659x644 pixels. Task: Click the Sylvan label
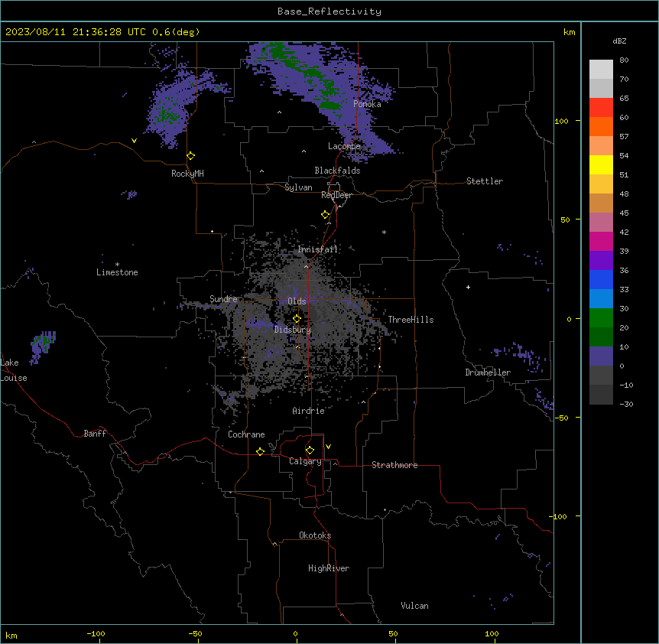point(298,187)
